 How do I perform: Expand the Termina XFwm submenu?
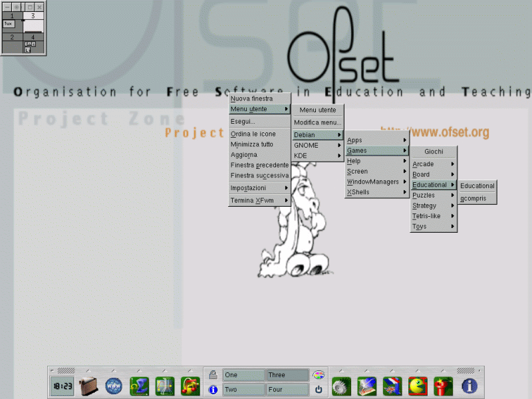[259, 201]
